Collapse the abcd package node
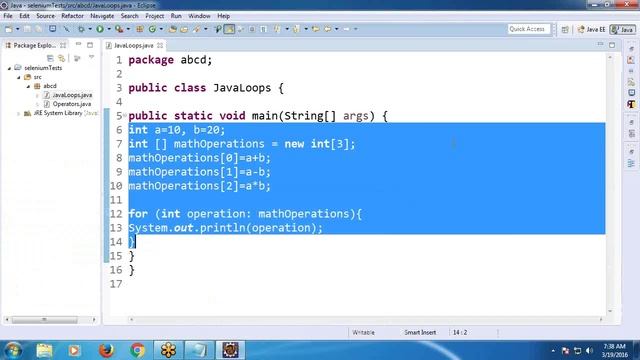The height and width of the screenshot is (360, 640). pyautogui.click(x=28, y=86)
